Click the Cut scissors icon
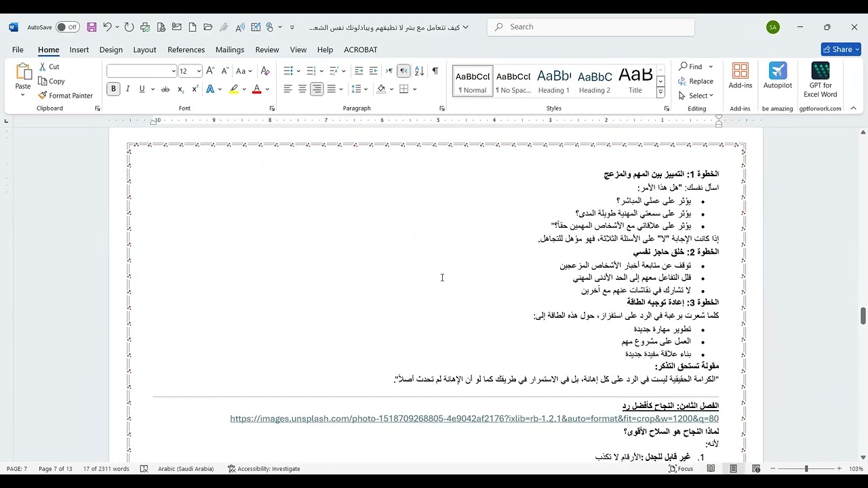868x488 pixels. pyautogui.click(x=43, y=66)
